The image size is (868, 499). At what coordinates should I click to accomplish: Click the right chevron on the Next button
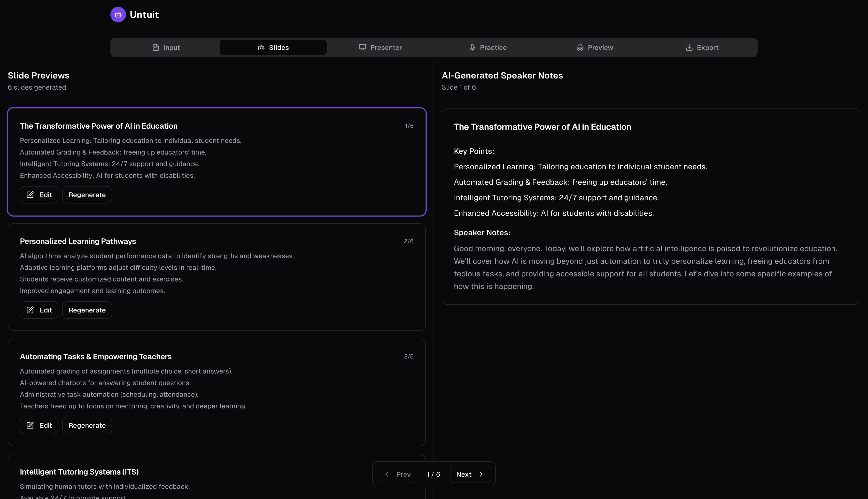click(x=481, y=474)
